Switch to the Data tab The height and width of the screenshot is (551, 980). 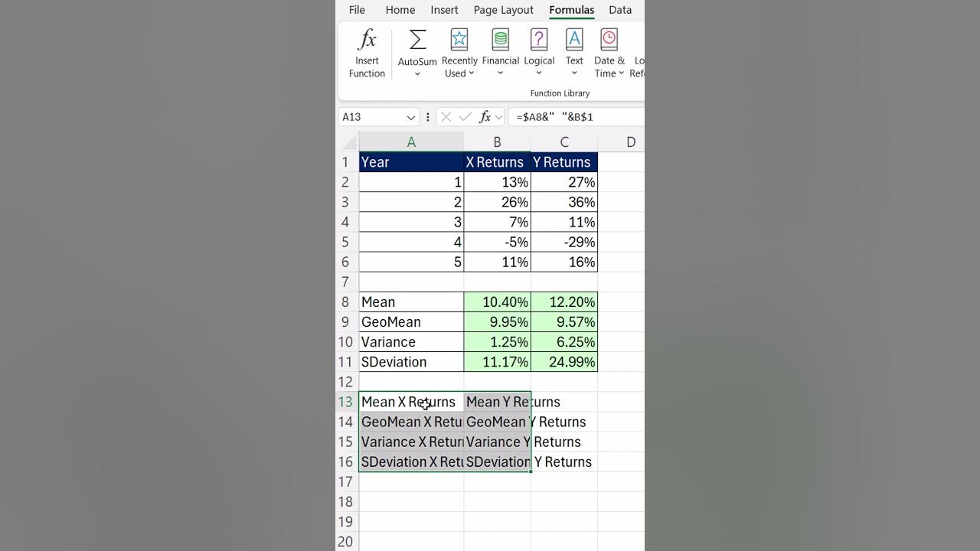[620, 10]
